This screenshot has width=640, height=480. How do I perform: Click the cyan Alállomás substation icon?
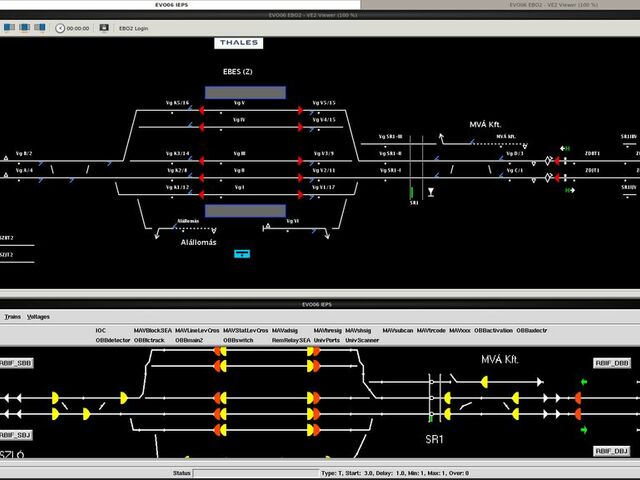[240, 254]
